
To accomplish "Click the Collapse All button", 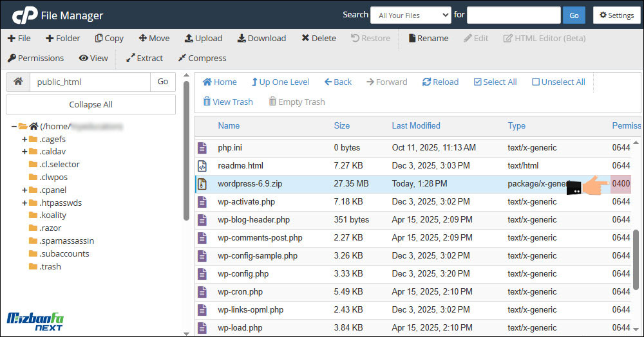I will coord(90,104).
